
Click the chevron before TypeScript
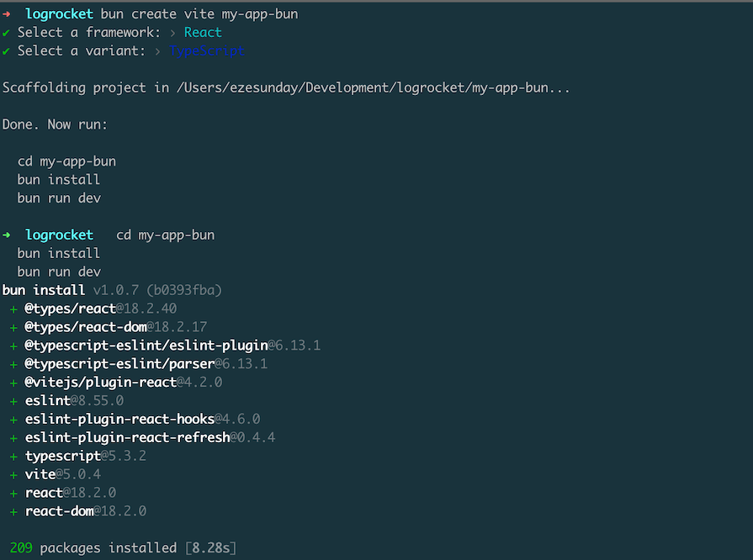click(157, 51)
